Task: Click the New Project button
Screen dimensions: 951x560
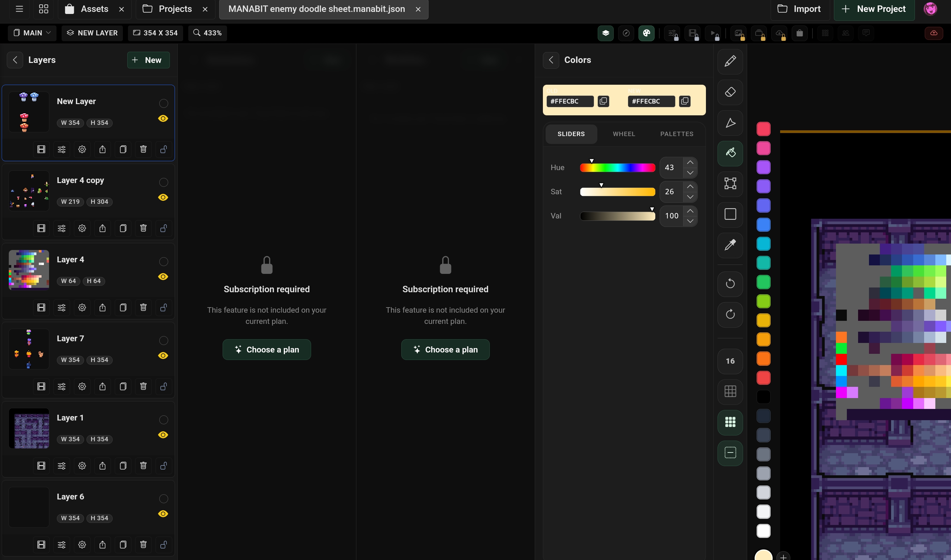Action: 874,9
